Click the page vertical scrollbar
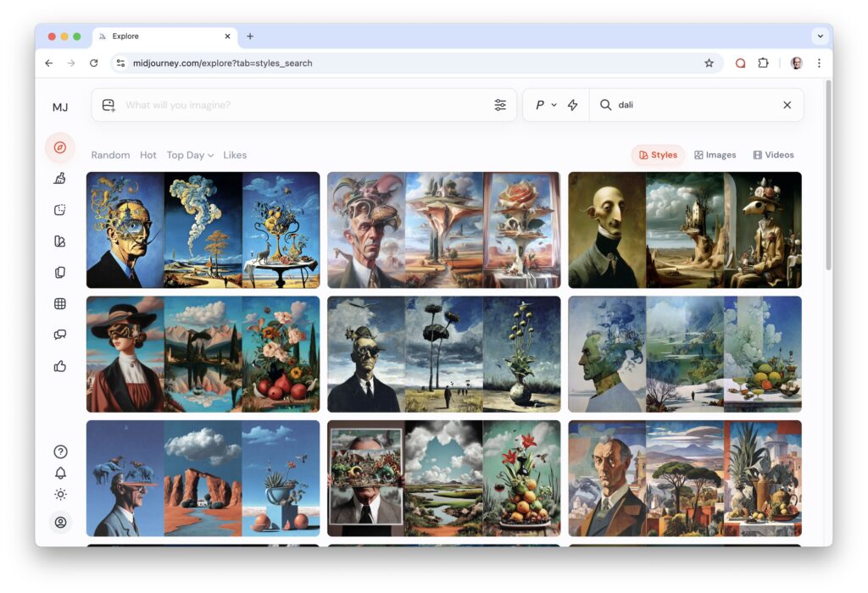The height and width of the screenshot is (593, 868). coord(828,186)
